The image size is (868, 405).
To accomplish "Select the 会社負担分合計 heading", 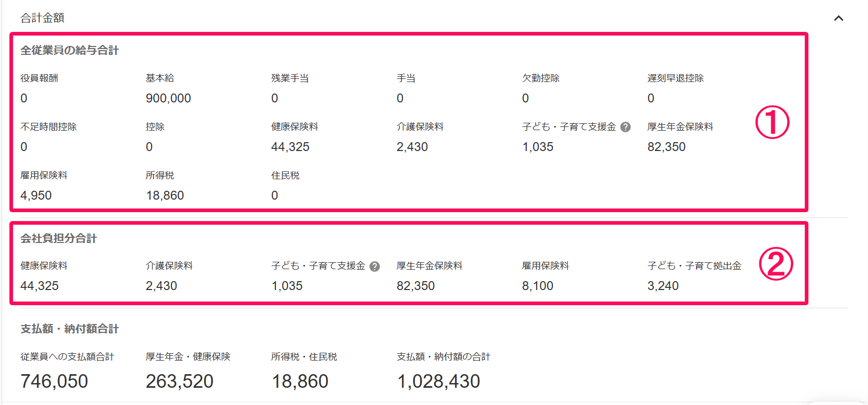I will (59, 238).
